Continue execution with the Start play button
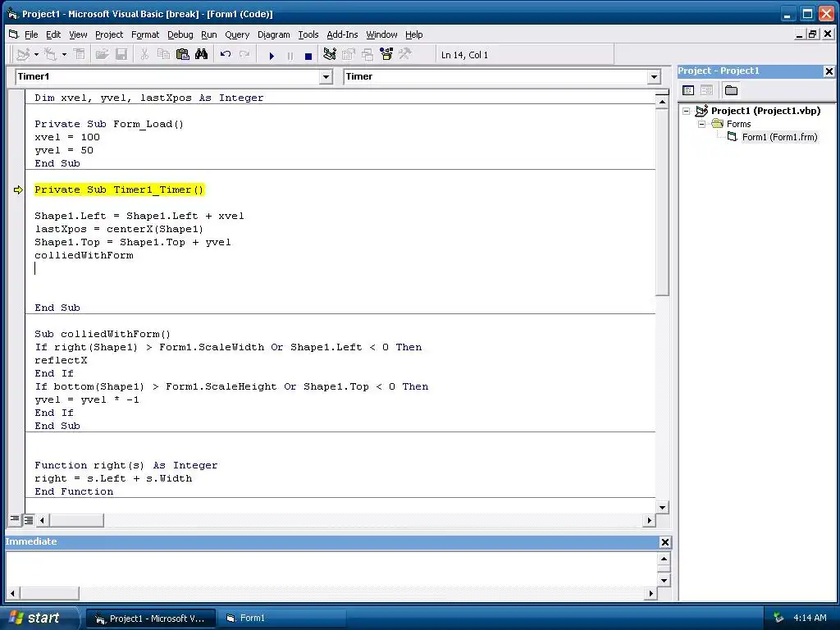840x630 pixels. click(272, 55)
